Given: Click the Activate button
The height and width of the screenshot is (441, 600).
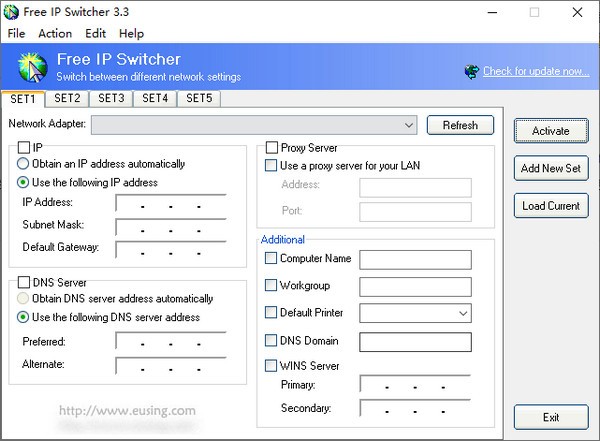Looking at the screenshot, I should click(551, 131).
